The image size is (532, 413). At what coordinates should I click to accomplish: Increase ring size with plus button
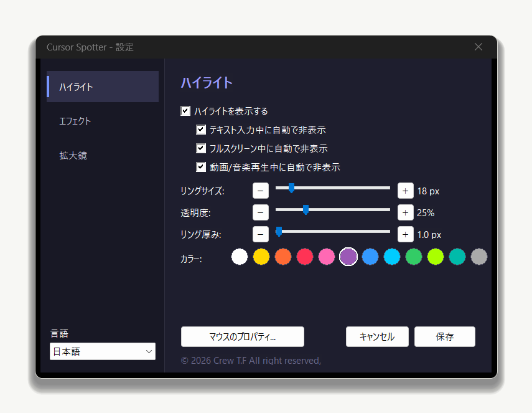point(406,191)
